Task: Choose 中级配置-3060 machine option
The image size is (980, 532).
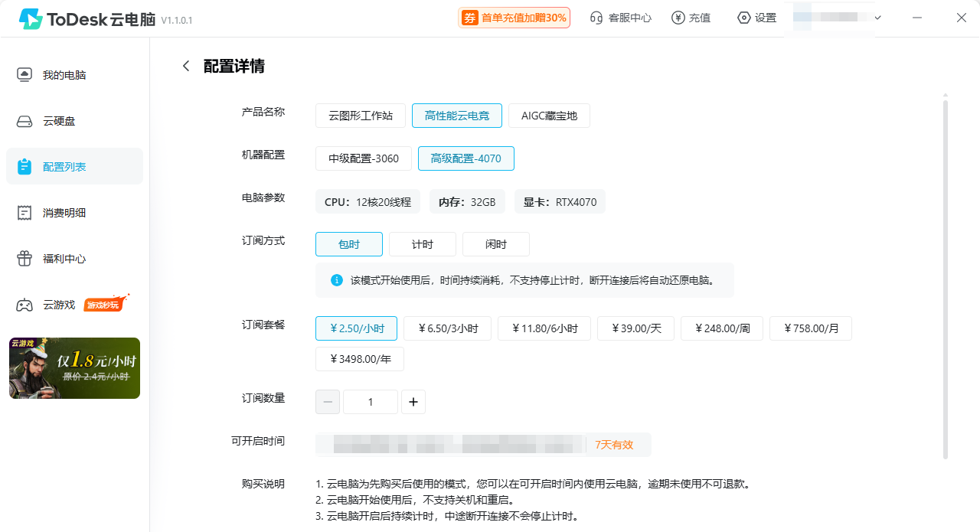Action: [x=364, y=158]
